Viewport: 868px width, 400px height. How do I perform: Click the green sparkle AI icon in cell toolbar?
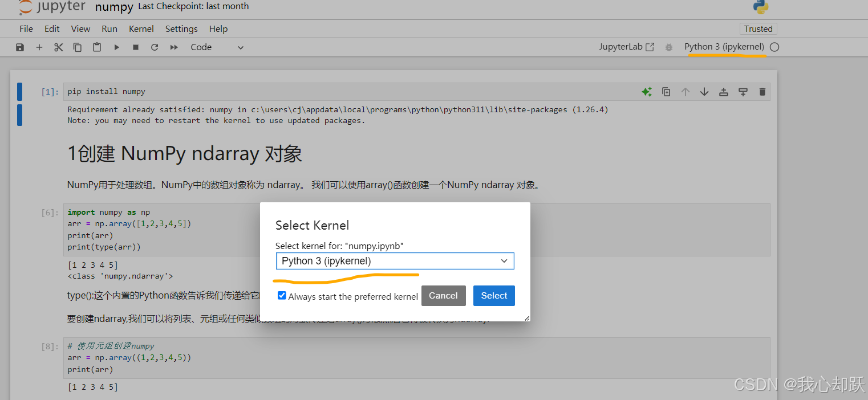647,92
